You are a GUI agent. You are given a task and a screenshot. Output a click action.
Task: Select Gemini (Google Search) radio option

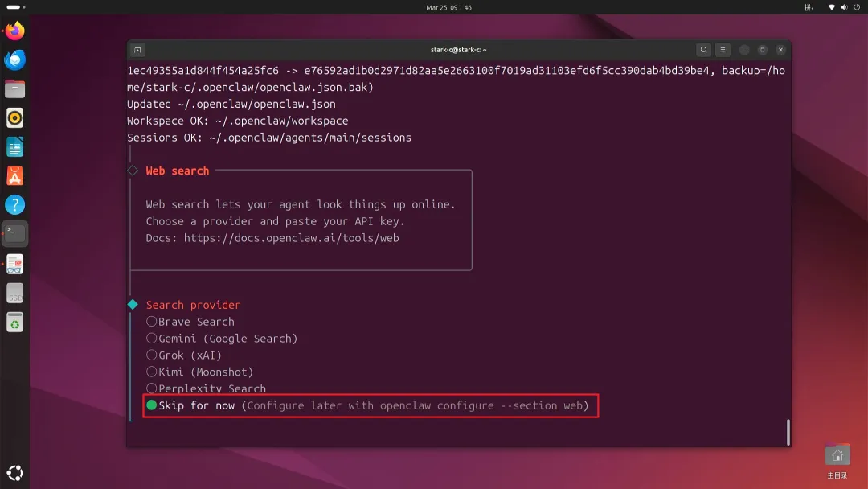tap(151, 338)
